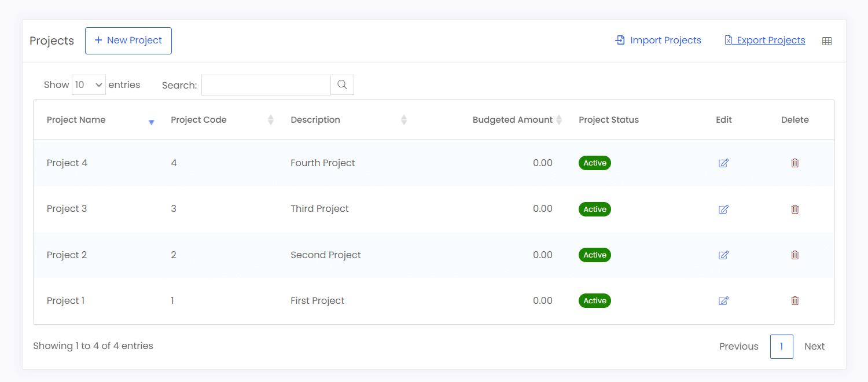Viewport: 868px width, 382px height.
Task: Click 'Third Project' description cell
Action: tap(320, 209)
